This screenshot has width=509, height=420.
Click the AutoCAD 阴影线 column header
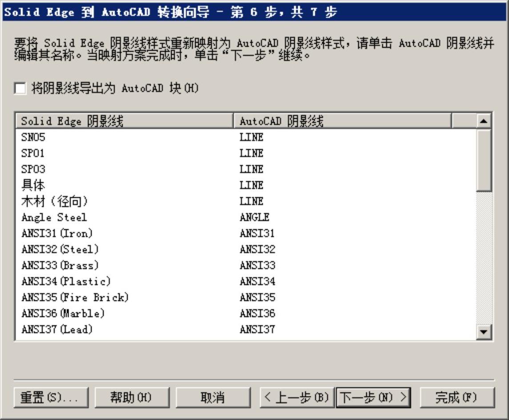tap(342, 121)
